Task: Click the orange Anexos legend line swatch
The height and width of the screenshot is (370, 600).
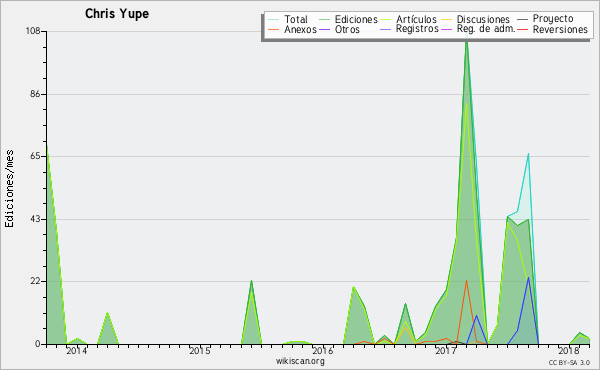Action: [273, 30]
